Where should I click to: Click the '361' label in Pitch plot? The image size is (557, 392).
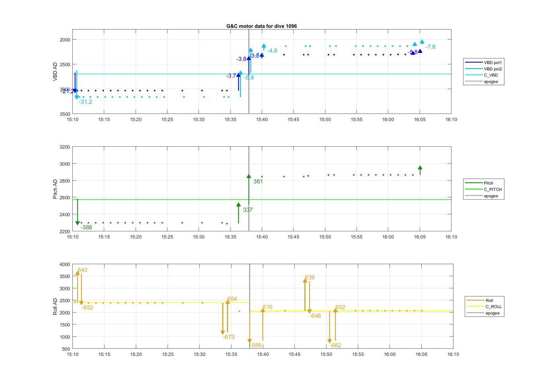tap(258, 182)
